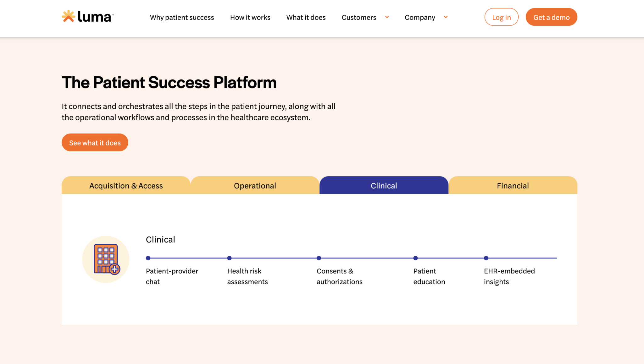Open the What it does page
Image resolution: width=644 pixels, height=364 pixels.
point(306,18)
